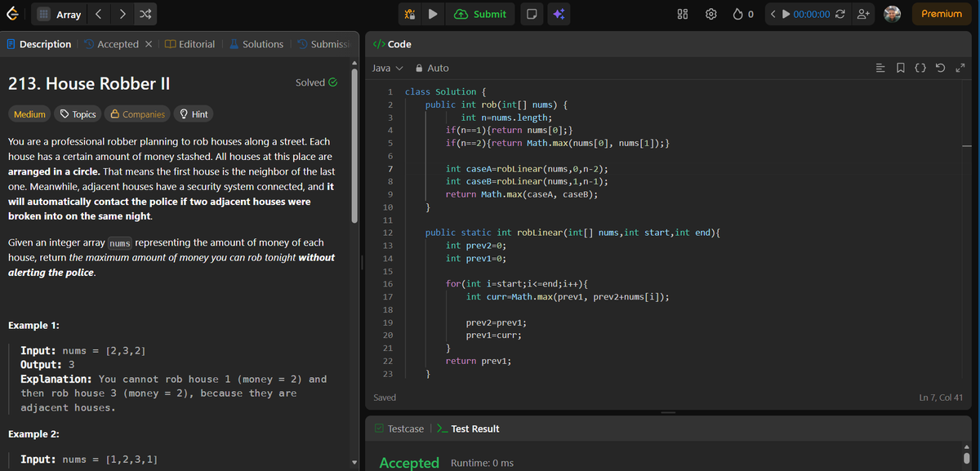This screenshot has height=471, width=980.
Task: Submit the solution
Action: tap(480, 14)
